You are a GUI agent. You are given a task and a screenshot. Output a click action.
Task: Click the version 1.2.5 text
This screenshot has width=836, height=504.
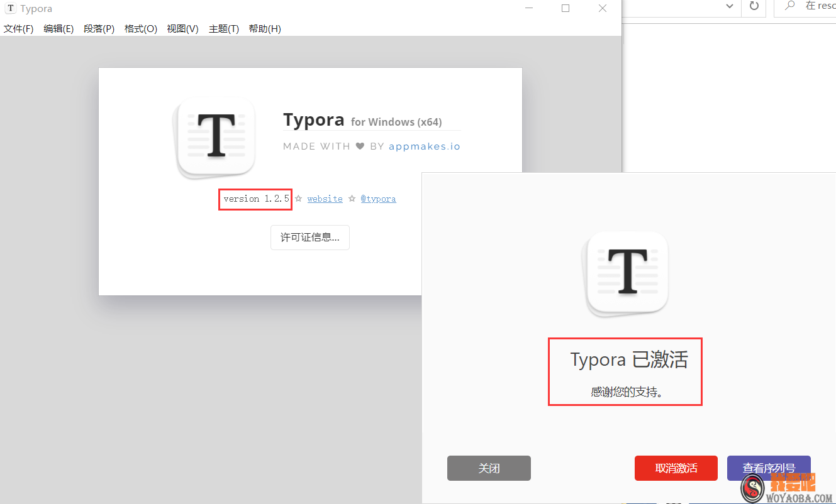pyautogui.click(x=257, y=199)
